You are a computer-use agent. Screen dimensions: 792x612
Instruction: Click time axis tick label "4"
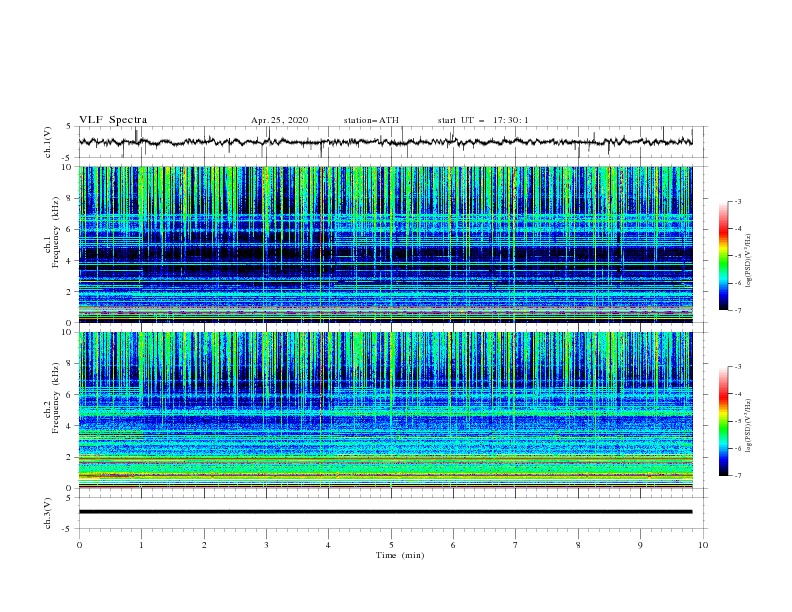(x=328, y=545)
